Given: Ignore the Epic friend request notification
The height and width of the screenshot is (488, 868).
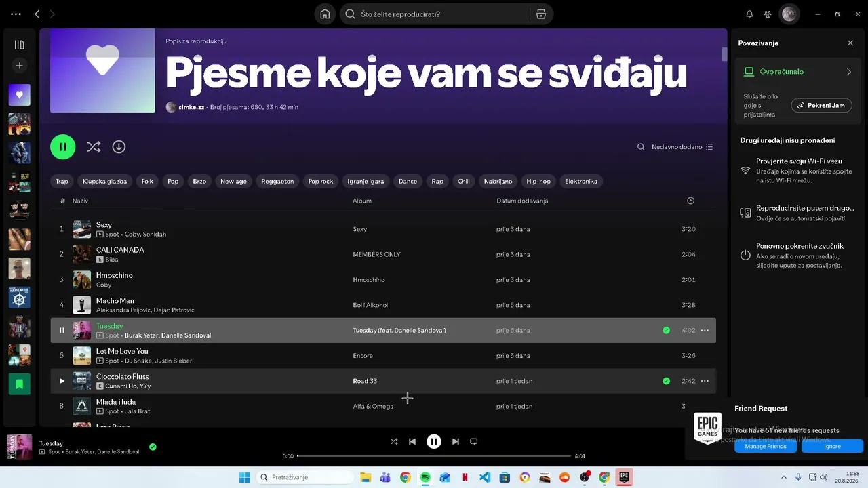Looking at the screenshot, I should pos(832,446).
